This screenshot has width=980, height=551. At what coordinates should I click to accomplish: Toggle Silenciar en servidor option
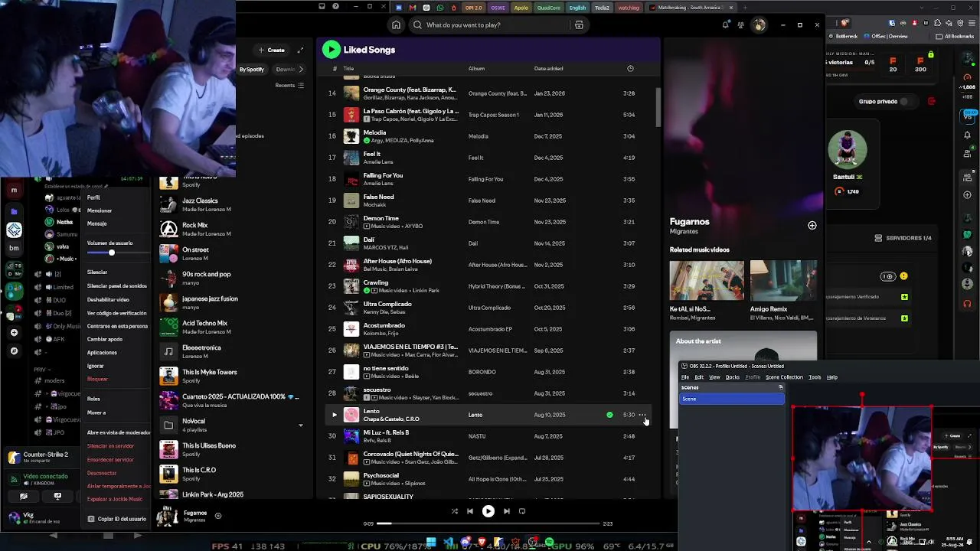[110, 445]
